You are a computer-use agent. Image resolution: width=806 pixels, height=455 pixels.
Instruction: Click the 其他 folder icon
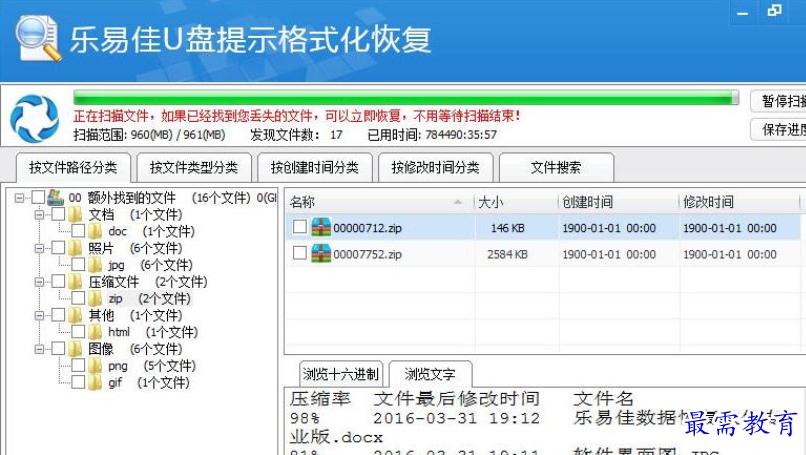pyautogui.click(x=75, y=315)
